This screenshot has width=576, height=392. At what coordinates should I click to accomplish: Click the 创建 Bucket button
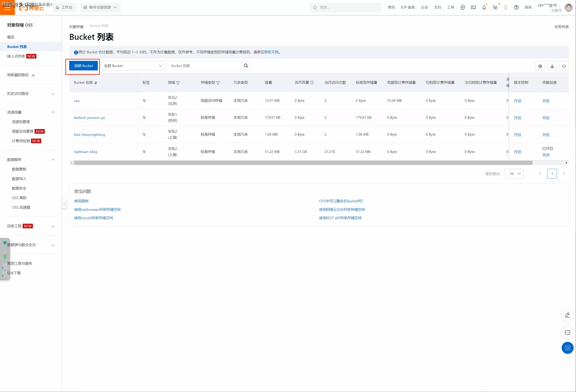[x=83, y=66]
